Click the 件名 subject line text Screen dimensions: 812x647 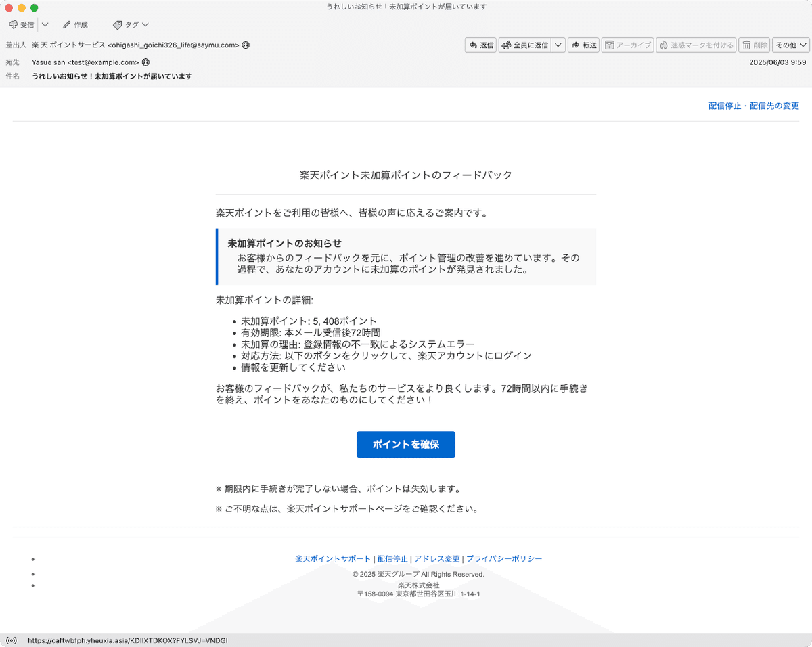click(x=112, y=76)
